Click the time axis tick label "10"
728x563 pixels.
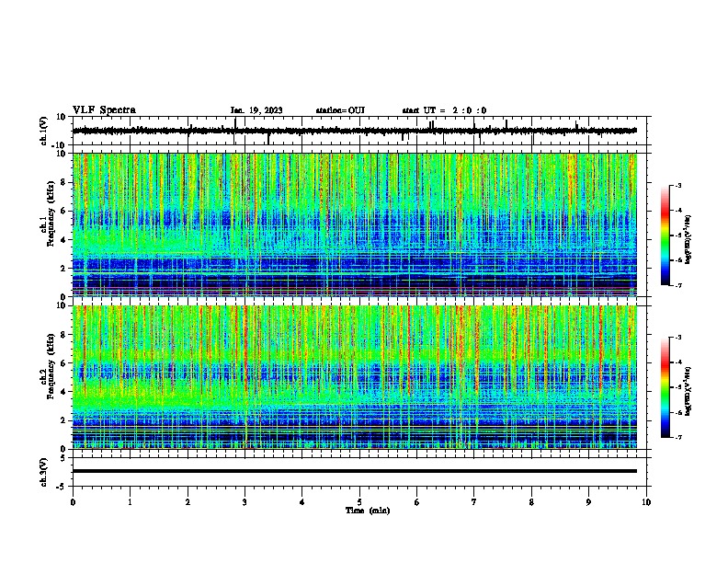pyautogui.click(x=646, y=502)
